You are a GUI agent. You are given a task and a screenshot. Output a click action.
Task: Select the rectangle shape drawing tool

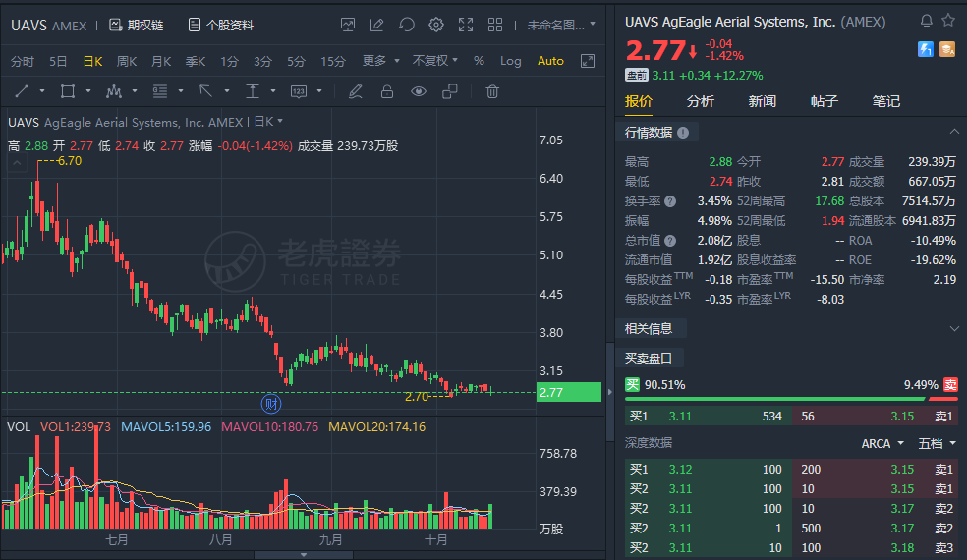tap(67, 92)
